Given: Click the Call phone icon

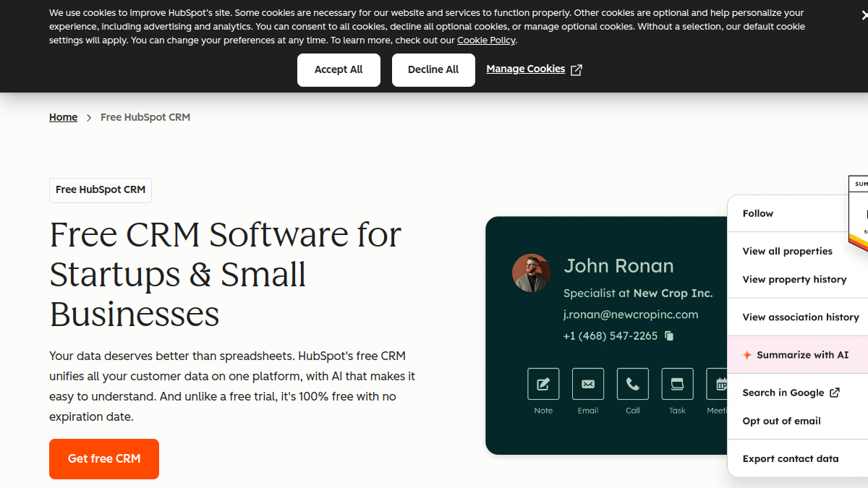Looking at the screenshot, I should pos(633,384).
